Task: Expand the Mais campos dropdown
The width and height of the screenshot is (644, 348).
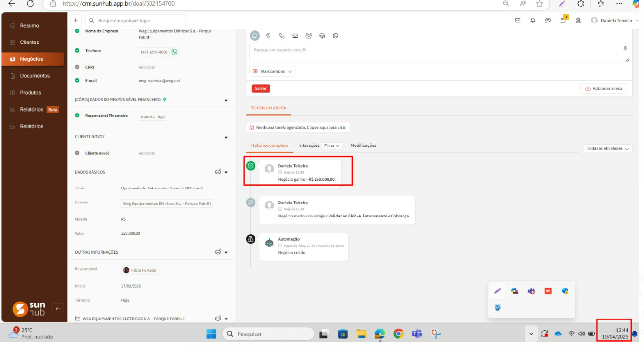Action: pyautogui.click(x=272, y=71)
